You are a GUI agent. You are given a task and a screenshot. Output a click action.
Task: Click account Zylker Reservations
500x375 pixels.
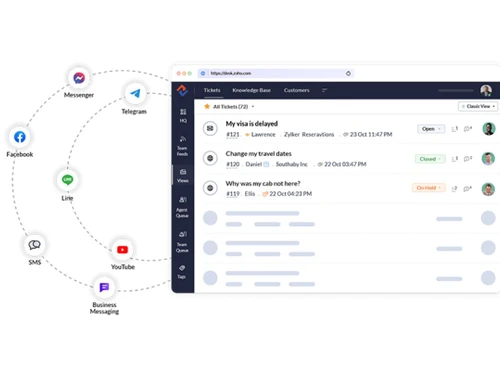309,134
